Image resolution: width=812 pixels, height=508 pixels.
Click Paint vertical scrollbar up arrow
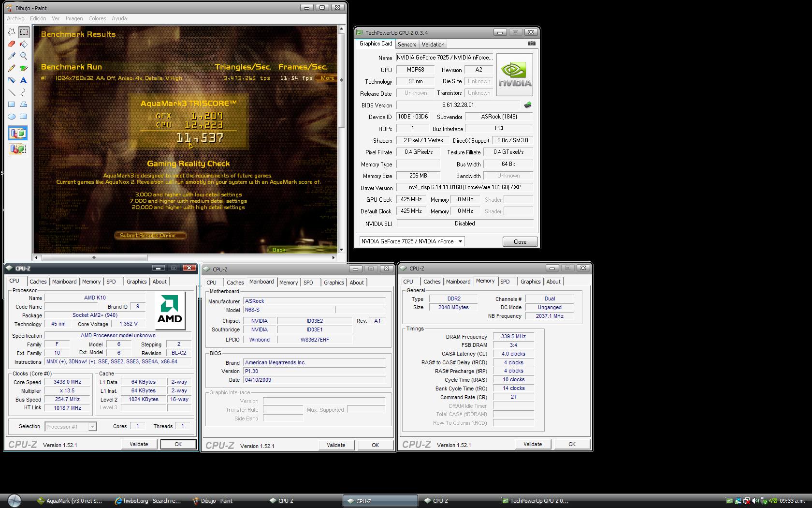point(342,29)
